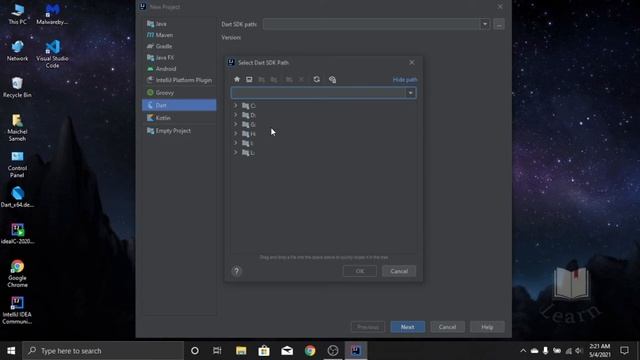
Task: Open IntelliJ IDEA Community desktop shortcut
Action: coord(17,310)
